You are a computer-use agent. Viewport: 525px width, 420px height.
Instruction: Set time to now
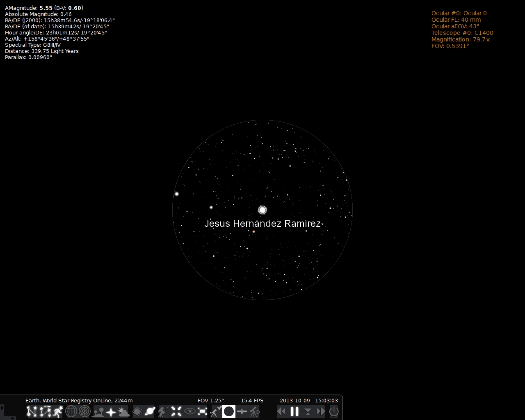[x=308, y=411]
